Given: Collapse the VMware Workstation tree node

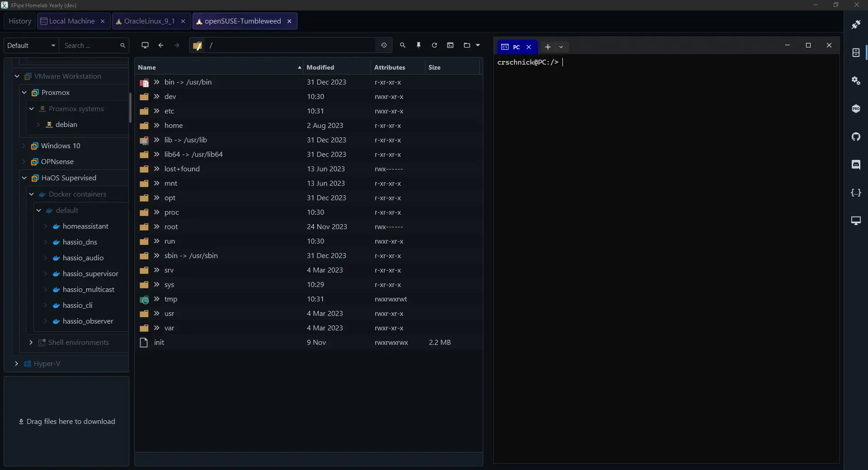Looking at the screenshot, I should 17,76.
